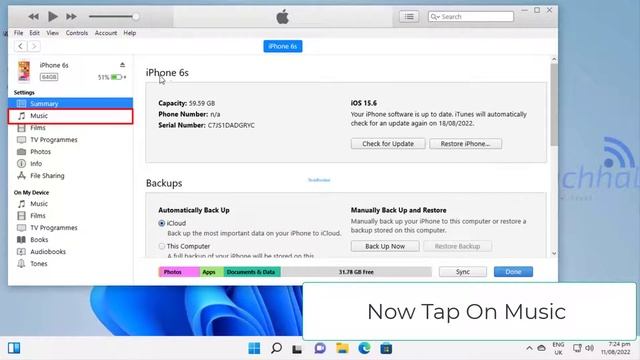Click the OneDrive cloud tray icon

[x=541, y=348]
